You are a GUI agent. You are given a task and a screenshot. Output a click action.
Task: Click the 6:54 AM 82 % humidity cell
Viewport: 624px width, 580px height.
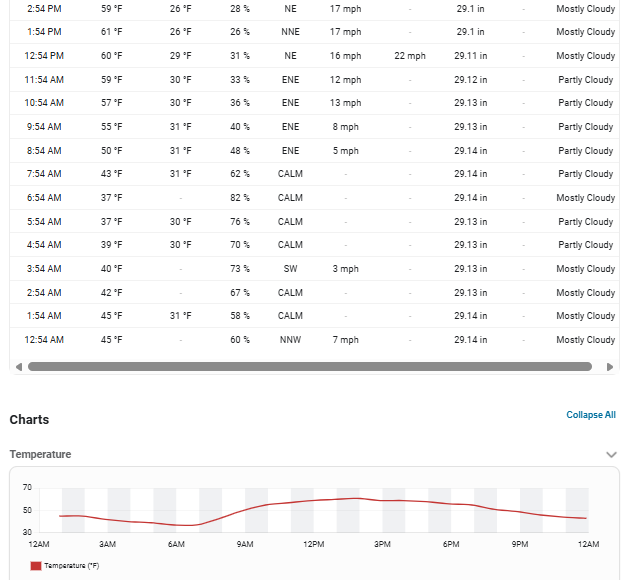coord(240,198)
